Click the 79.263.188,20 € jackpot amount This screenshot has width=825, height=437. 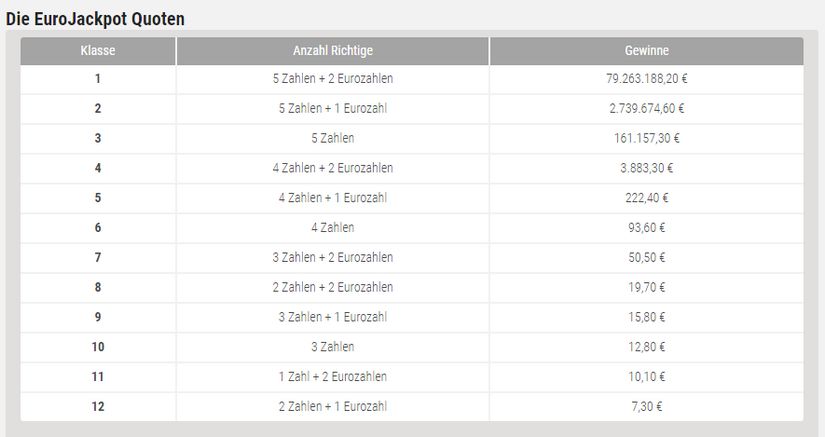(647, 79)
